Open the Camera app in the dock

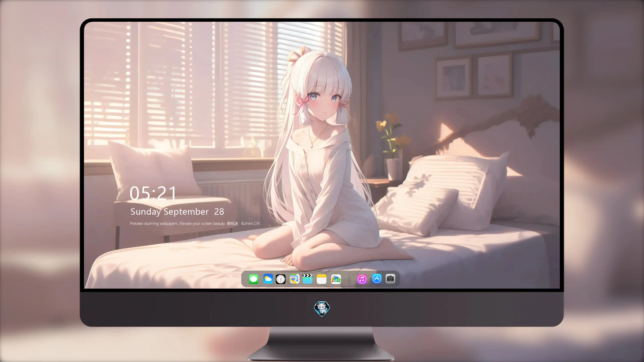tap(390, 279)
